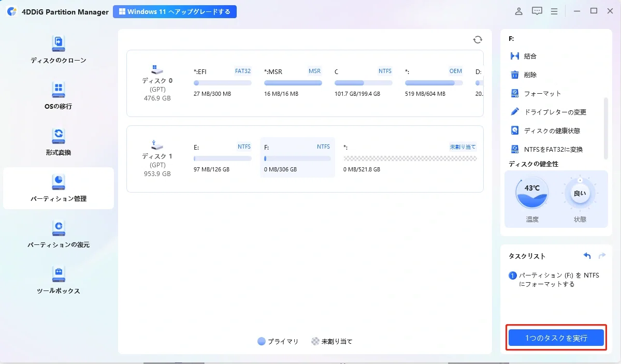This screenshot has width=621, height=364.
Task: Click the 温度 43°C gauge
Action: [x=532, y=193]
